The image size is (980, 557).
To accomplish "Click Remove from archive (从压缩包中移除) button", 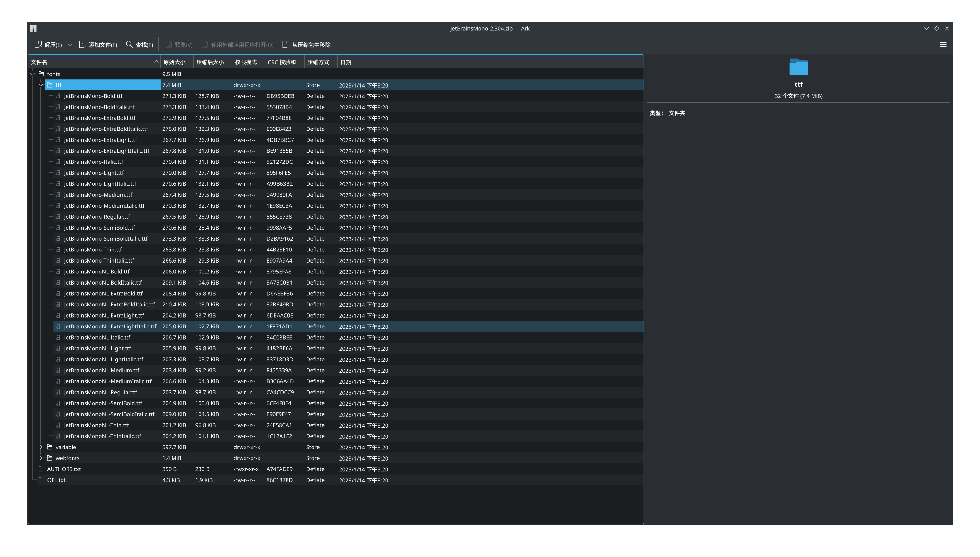I will (307, 45).
